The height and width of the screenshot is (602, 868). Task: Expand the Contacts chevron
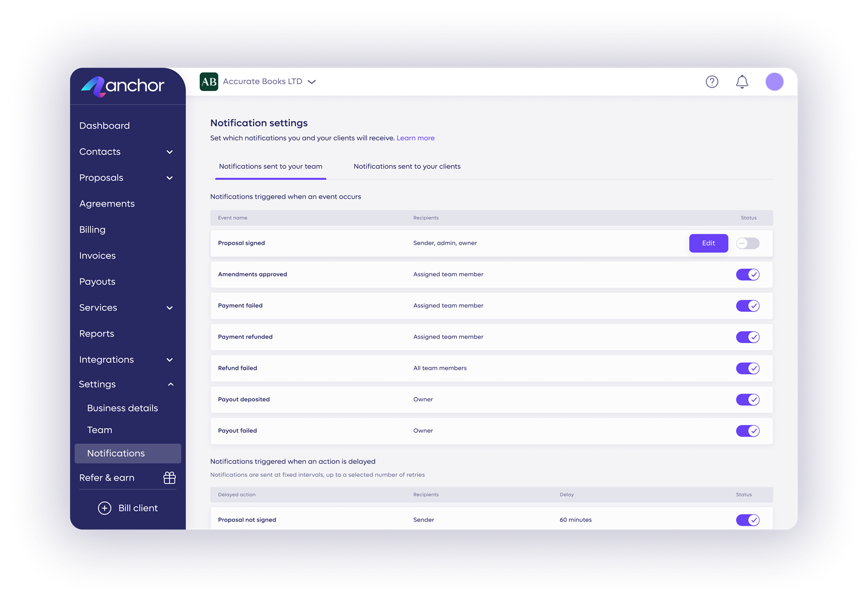[x=170, y=152]
